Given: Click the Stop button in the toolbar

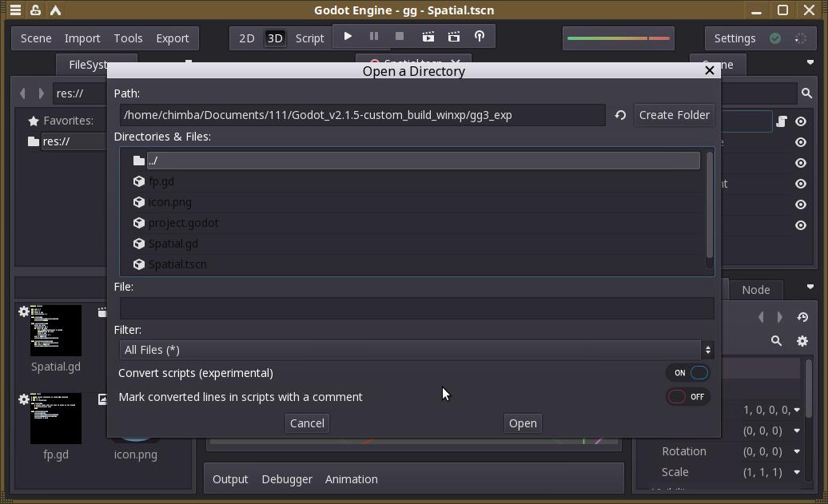Looking at the screenshot, I should (x=400, y=37).
